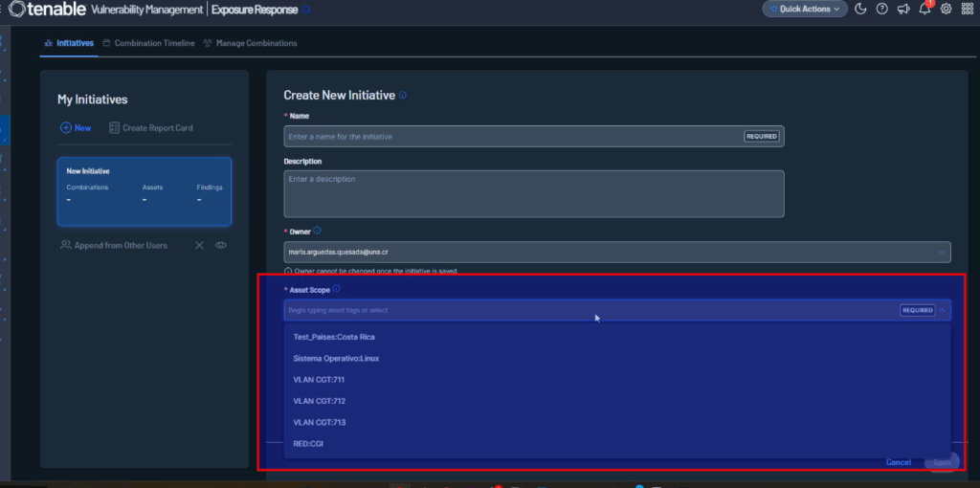Toggle dark mode with the moon icon
Screen dimensions: 980x488
pyautogui.click(x=859, y=9)
